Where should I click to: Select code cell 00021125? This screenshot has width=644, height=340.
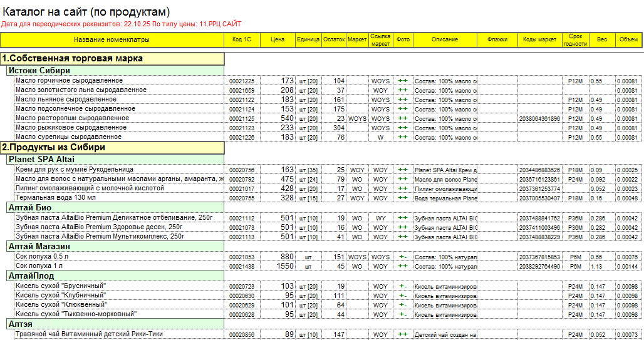[x=241, y=118]
